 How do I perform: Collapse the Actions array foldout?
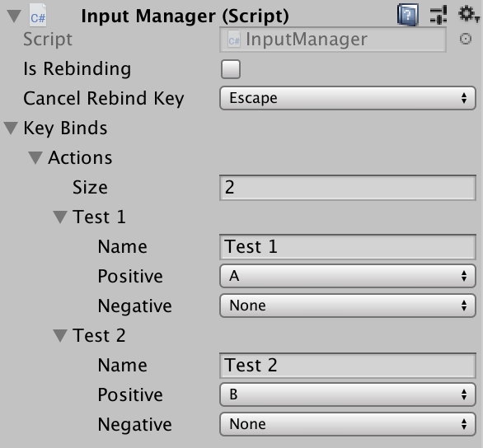click(x=35, y=157)
